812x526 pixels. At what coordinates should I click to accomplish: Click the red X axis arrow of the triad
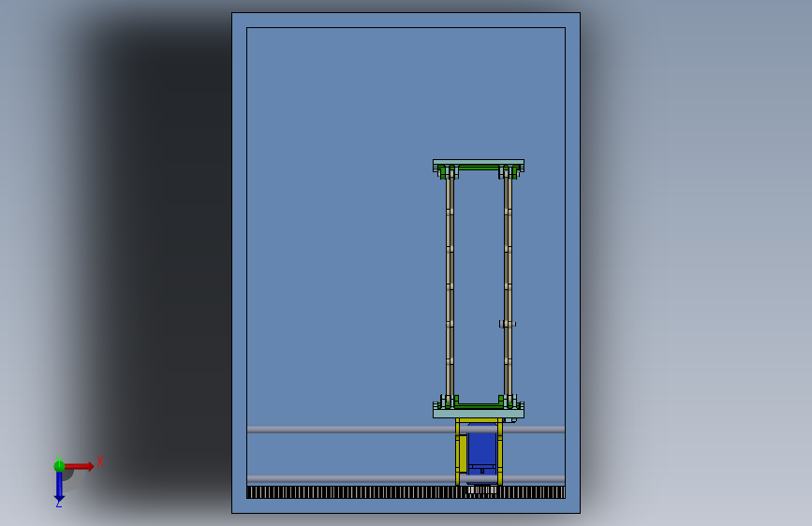pyautogui.click(x=79, y=466)
